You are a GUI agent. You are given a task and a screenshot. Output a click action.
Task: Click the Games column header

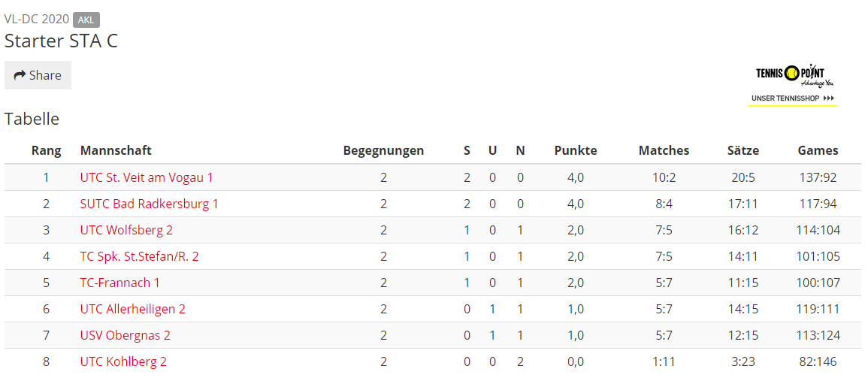[x=818, y=150]
